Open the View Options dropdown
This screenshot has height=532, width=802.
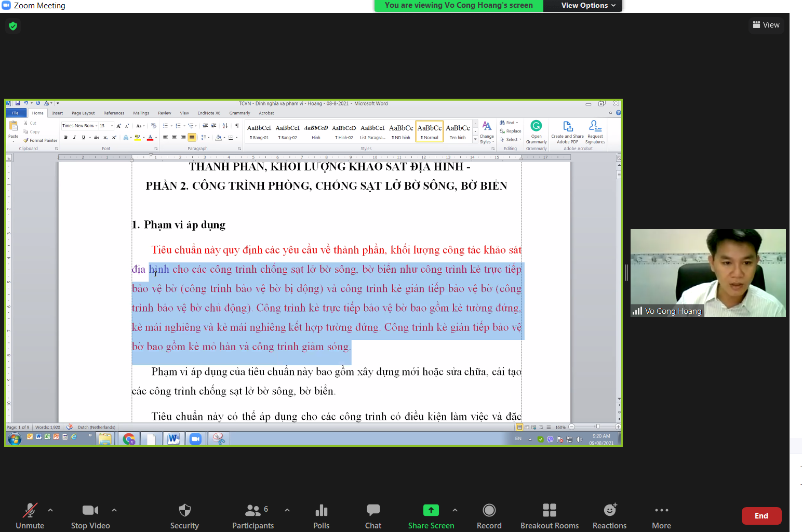[588, 5]
